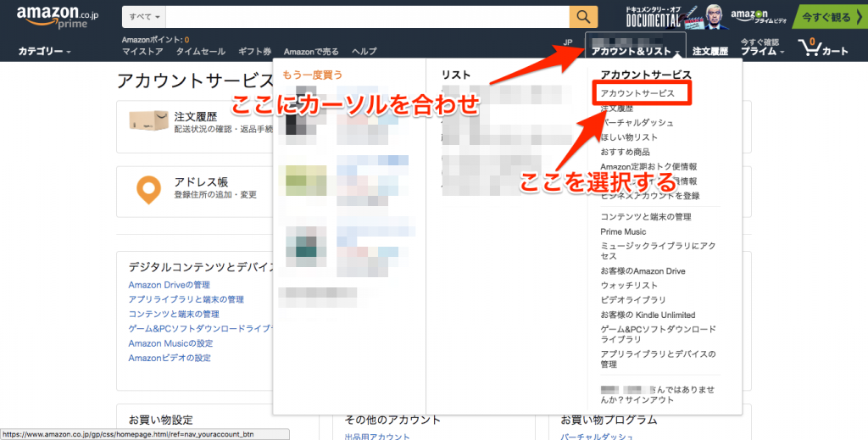
Task: Click the バーチャルダッシュ link at page bottom
Action: 597,436
